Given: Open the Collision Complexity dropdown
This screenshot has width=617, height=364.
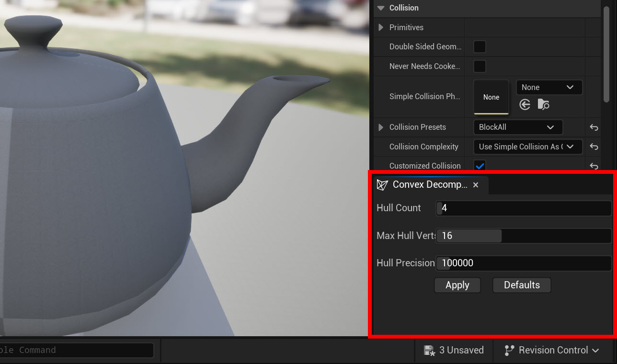Looking at the screenshot, I should pyautogui.click(x=527, y=147).
